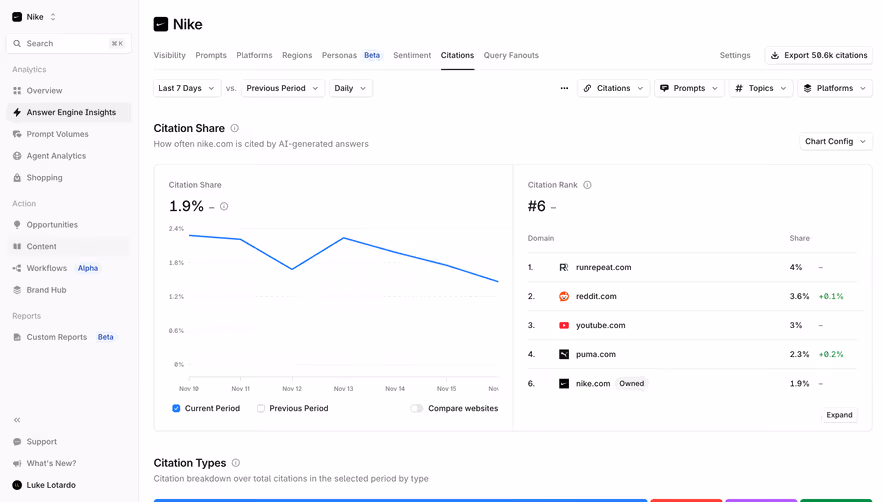Uncheck the Current Period checkbox
885x502 pixels.
pos(176,408)
